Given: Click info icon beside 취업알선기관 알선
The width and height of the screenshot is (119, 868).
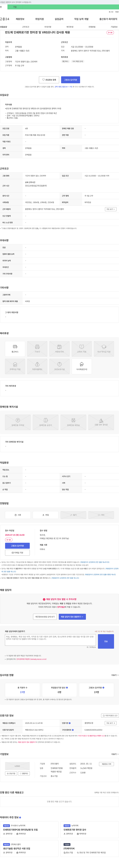Looking at the screenshot, I should click(67, 688).
